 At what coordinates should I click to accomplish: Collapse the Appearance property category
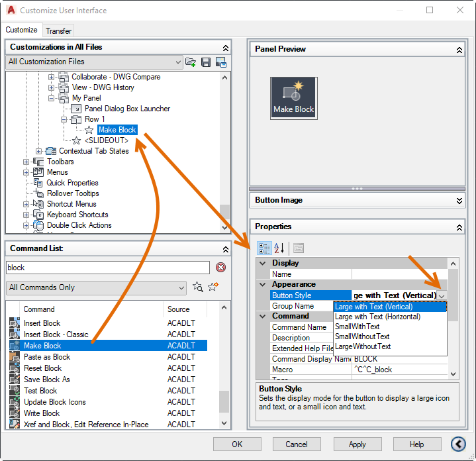263,284
